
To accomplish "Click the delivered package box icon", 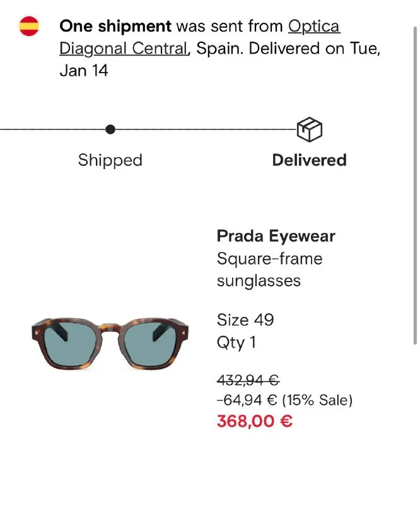I will [x=310, y=129].
